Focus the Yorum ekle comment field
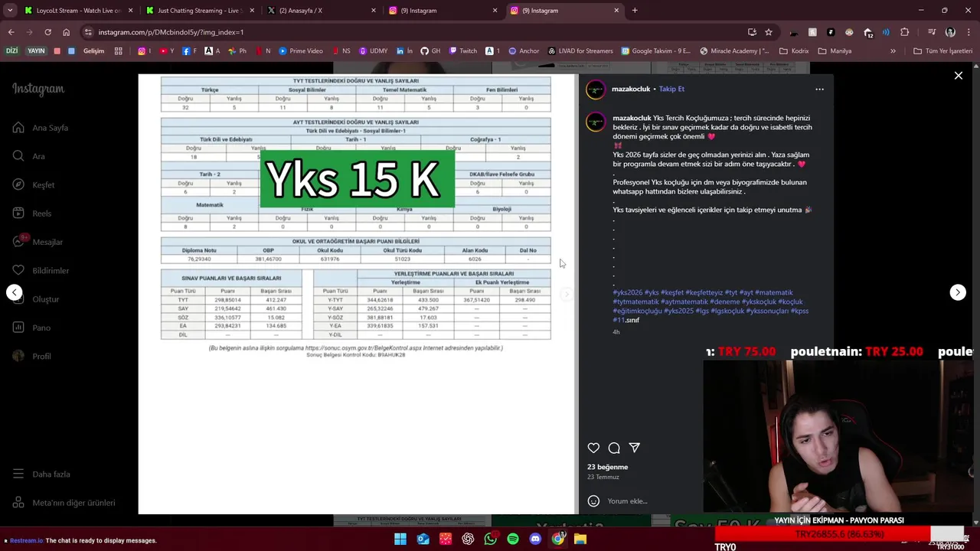The width and height of the screenshot is (980, 551). (628, 501)
